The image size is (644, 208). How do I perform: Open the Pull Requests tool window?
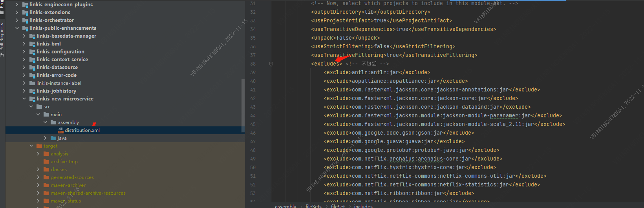pos(2,37)
